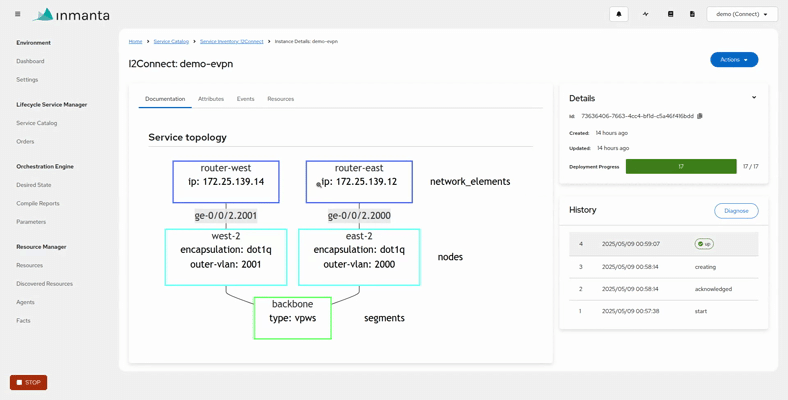Click the green up status badge
This screenshot has width=788, height=400.
pyautogui.click(x=704, y=244)
